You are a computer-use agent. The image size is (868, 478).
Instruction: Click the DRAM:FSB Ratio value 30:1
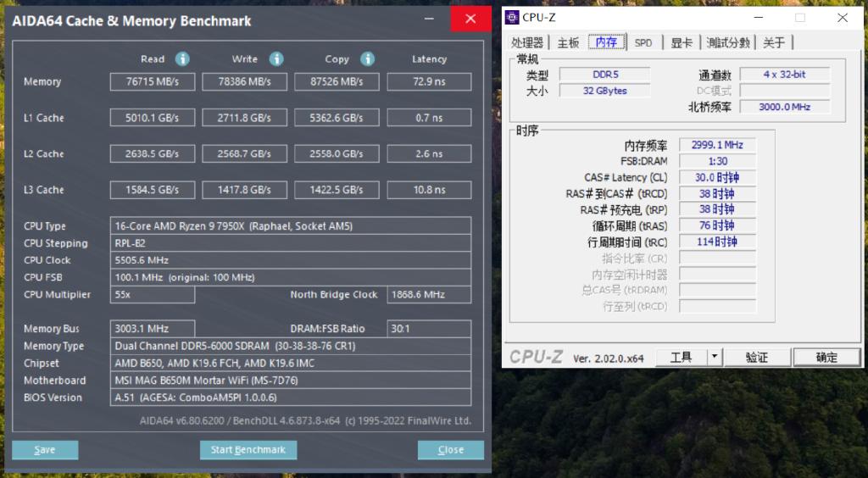(x=429, y=329)
